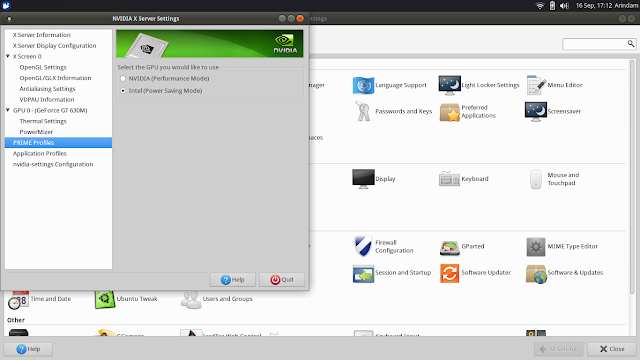This screenshot has height=360, width=640.
Task: Open NVIDIA window menu button in titlebar
Action: point(9,19)
